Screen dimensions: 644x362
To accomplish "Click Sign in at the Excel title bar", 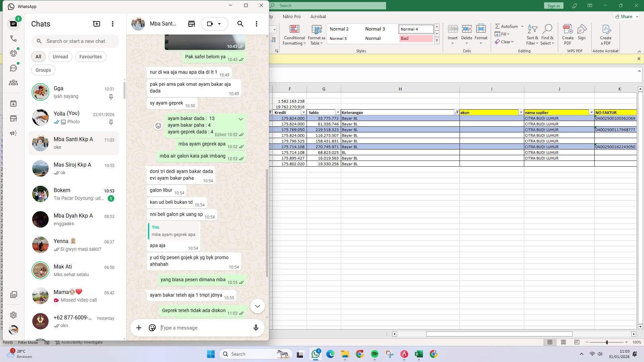I will (553, 5).
